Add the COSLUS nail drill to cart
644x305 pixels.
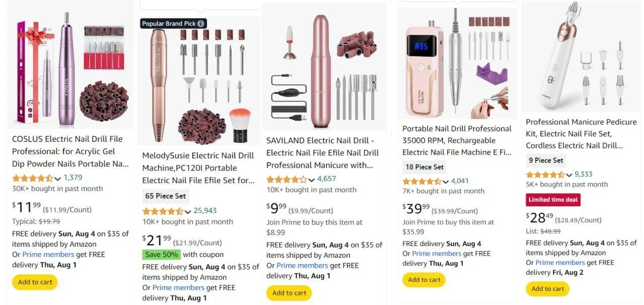[x=34, y=282]
